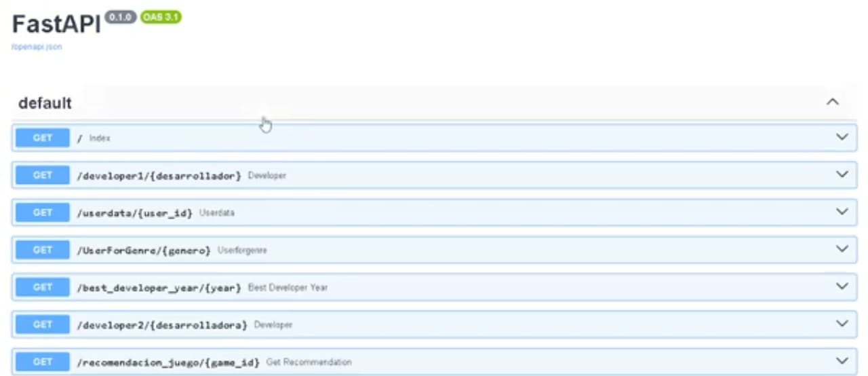Open the /openapi.json link
The image size is (868, 376).
click(37, 48)
